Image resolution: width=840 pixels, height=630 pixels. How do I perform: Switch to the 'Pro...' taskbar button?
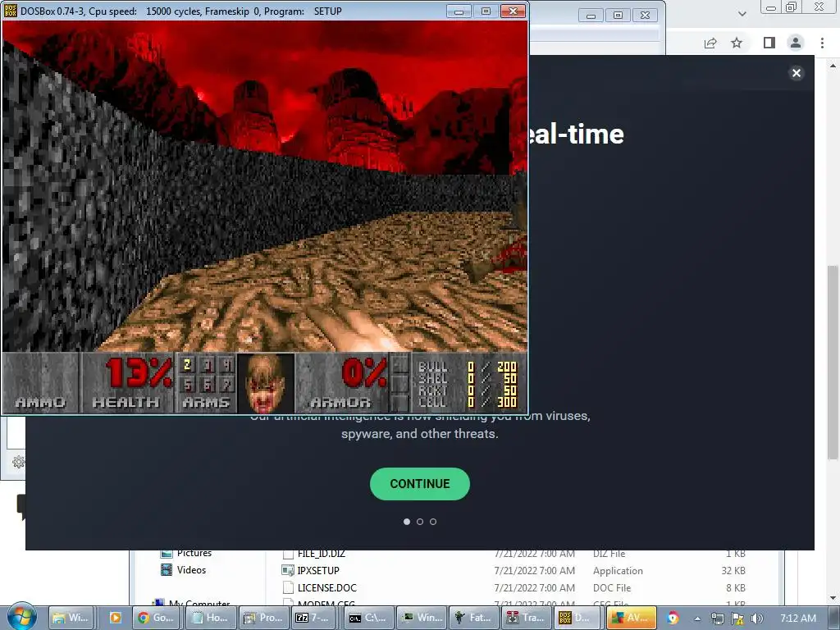(x=263, y=618)
